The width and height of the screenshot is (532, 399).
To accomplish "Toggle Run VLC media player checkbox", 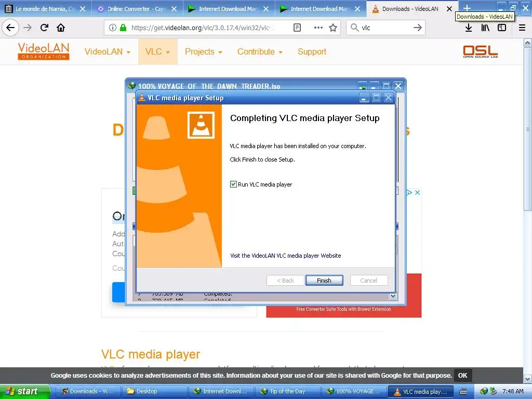I will pos(233,184).
